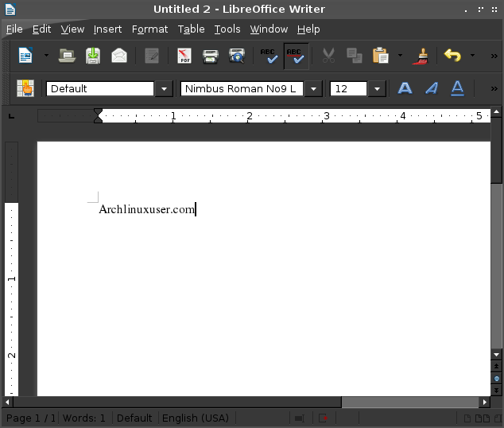Viewport: 504px width, 428px height.
Task: Send document as e-mail icon
Action: click(119, 56)
